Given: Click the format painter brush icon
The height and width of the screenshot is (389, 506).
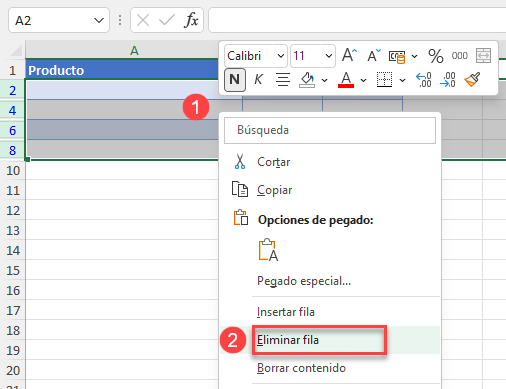Looking at the screenshot, I should [x=472, y=80].
